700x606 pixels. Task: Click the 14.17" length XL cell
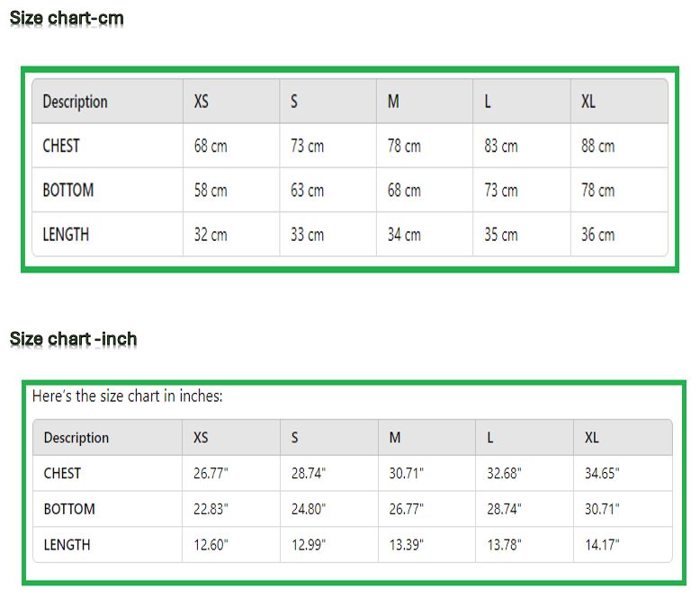pos(602,545)
